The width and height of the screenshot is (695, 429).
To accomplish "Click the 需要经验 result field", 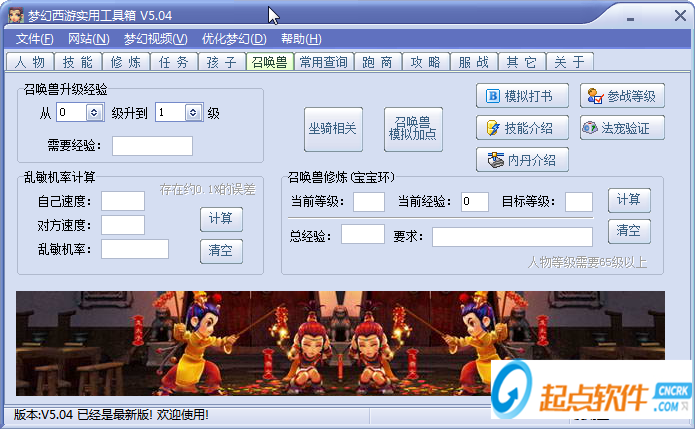I will pos(152,146).
